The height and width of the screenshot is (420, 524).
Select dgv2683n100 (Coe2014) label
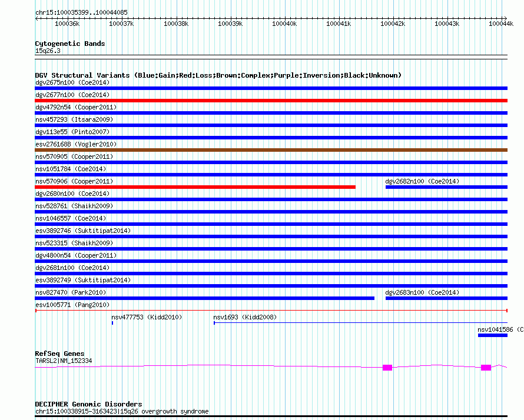[422, 292]
